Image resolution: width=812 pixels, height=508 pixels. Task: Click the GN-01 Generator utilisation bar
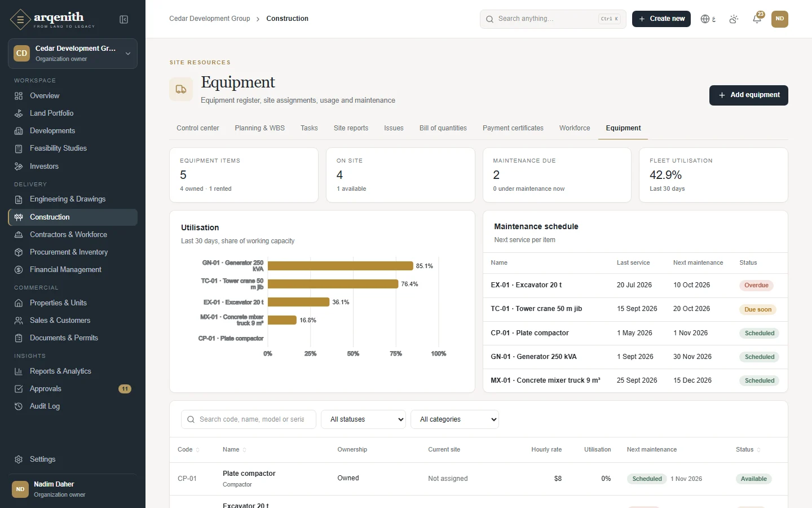point(341,266)
